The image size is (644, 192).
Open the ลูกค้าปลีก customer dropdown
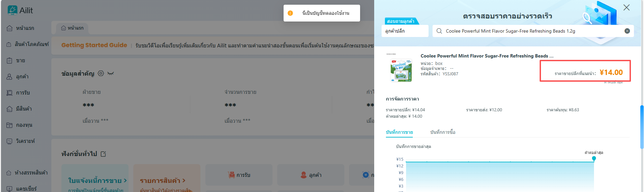pyautogui.click(x=405, y=31)
